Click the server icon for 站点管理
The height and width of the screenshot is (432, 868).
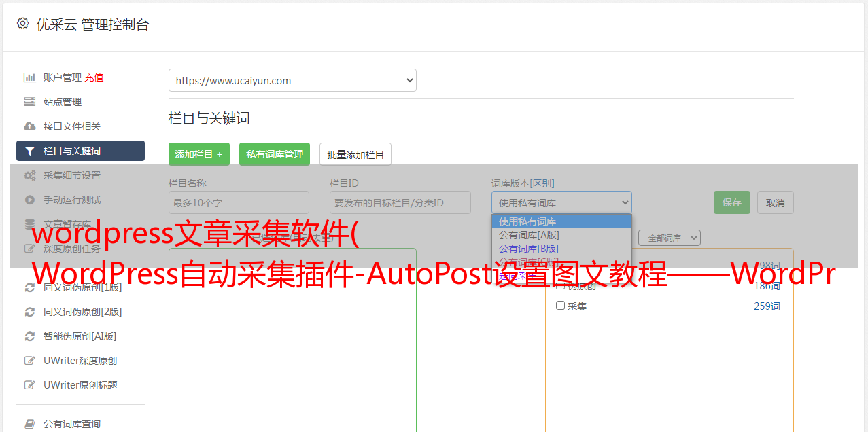click(30, 102)
